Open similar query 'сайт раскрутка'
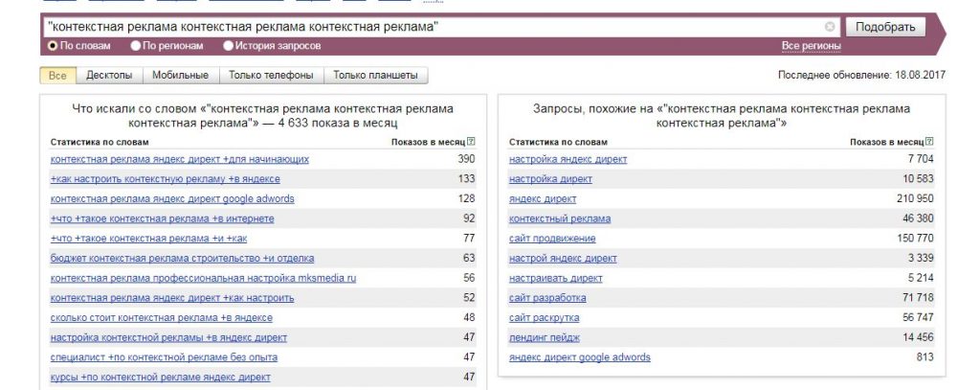This screenshot has height=390, width=980. (545, 318)
